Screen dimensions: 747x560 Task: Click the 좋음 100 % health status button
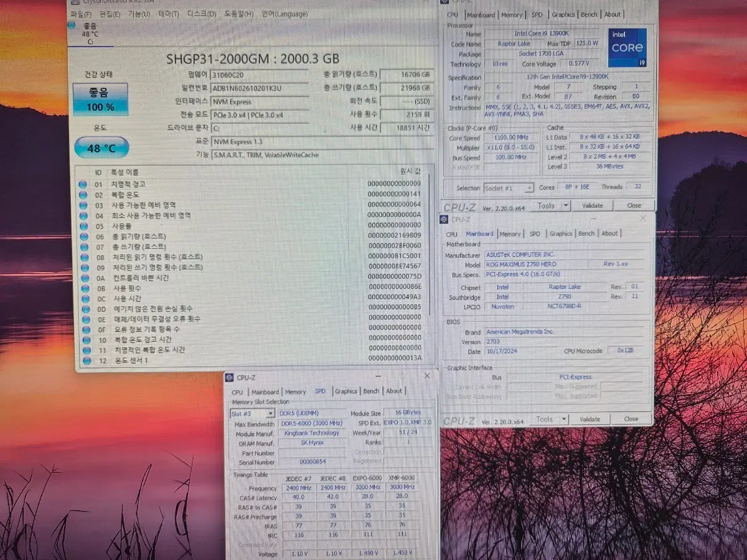coord(100,100)
